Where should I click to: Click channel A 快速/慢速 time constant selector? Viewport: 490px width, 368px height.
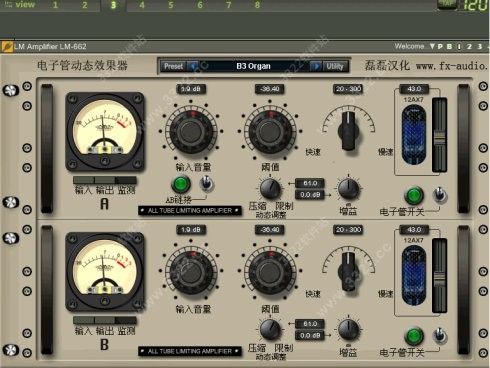pyautogui.click(x=349, y=131)
